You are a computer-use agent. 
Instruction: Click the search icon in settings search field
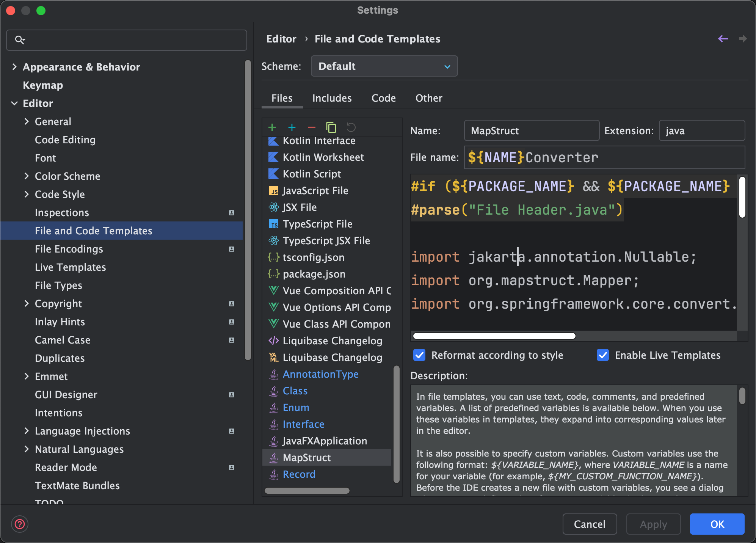20,40
